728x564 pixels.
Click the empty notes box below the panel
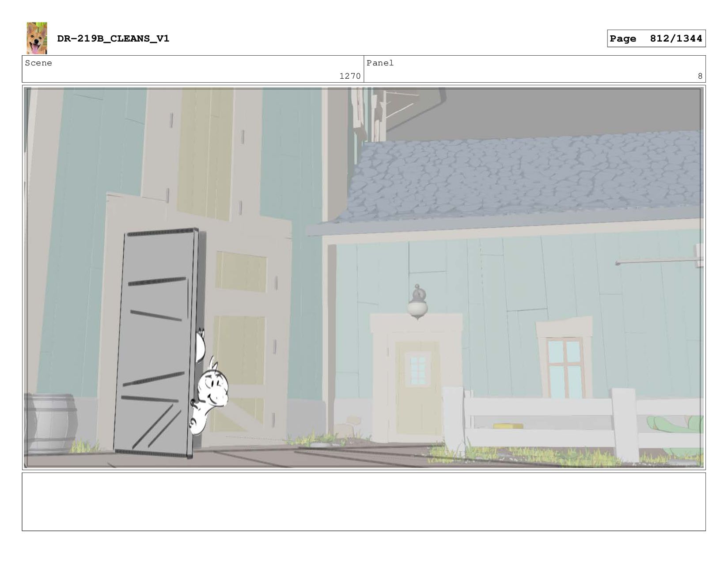click(364, 502)
